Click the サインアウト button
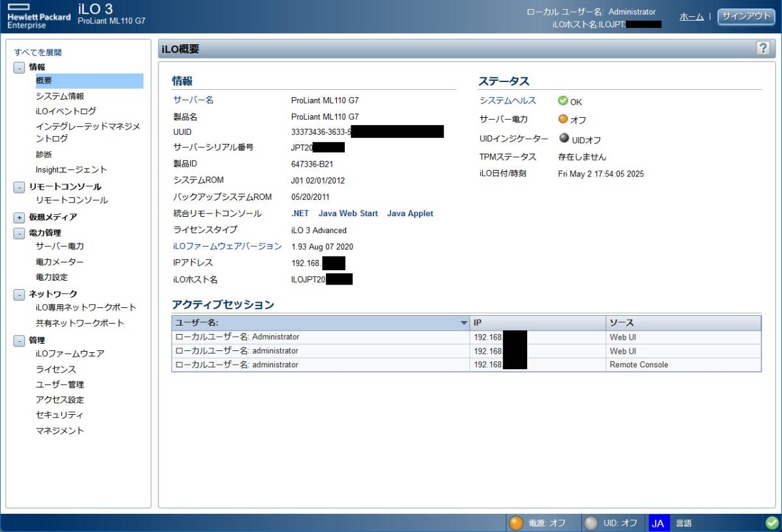782x532 pixels. pyautogui.click(x=746, y=17)
